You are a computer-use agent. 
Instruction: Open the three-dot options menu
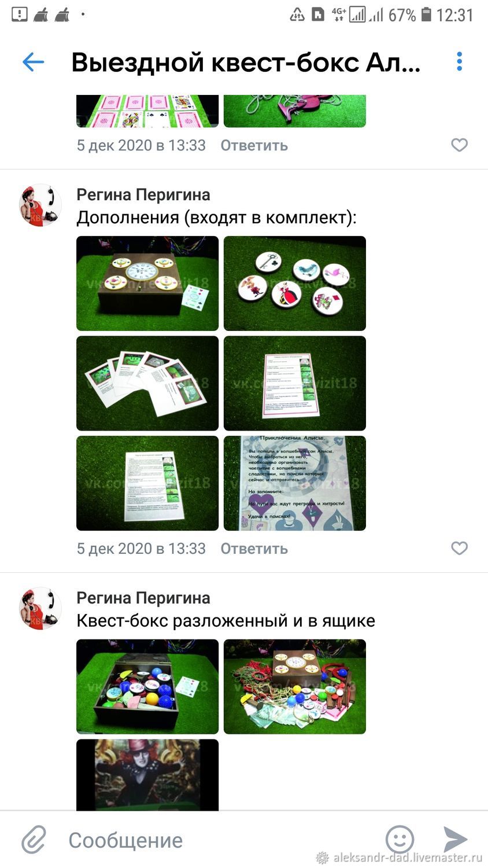[x=460, y=61]
